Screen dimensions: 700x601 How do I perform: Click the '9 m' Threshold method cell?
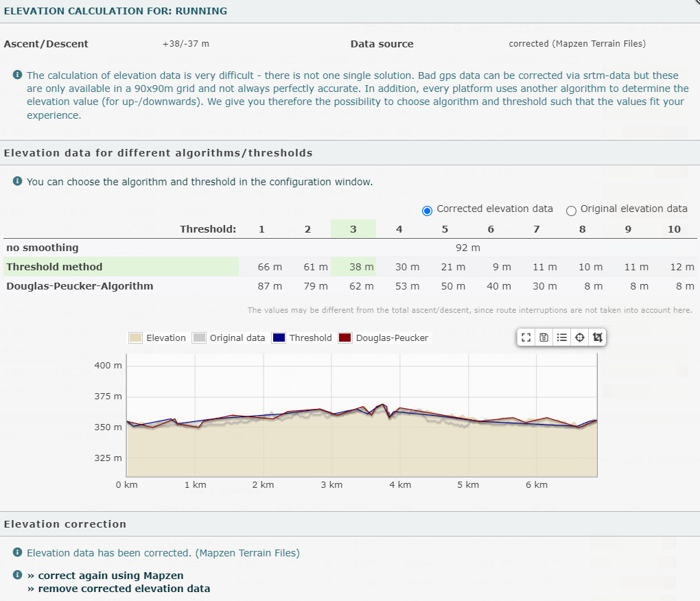(502, 267)
